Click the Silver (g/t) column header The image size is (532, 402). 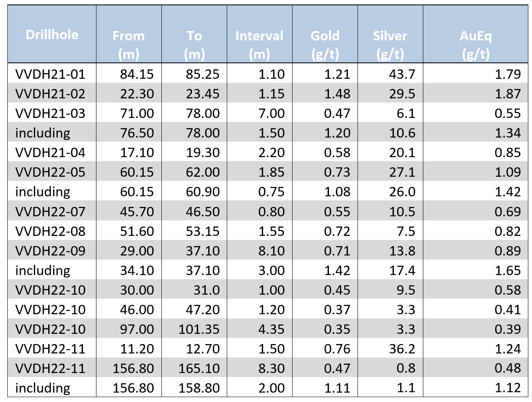[390, 44]
